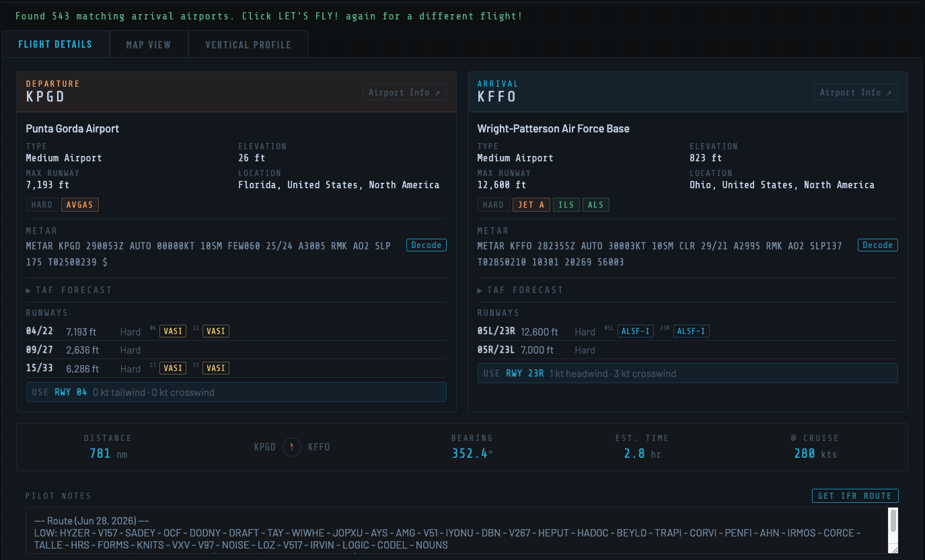Click the compass bearing icon between KPGD and KFFO
The width and height of the screenshot is (925, 560).
292,447
